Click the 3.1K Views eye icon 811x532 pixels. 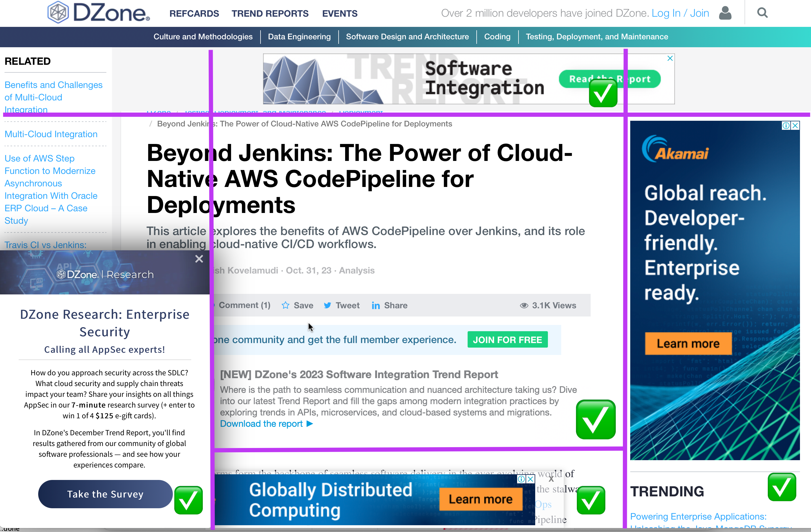tap(524, 306)
